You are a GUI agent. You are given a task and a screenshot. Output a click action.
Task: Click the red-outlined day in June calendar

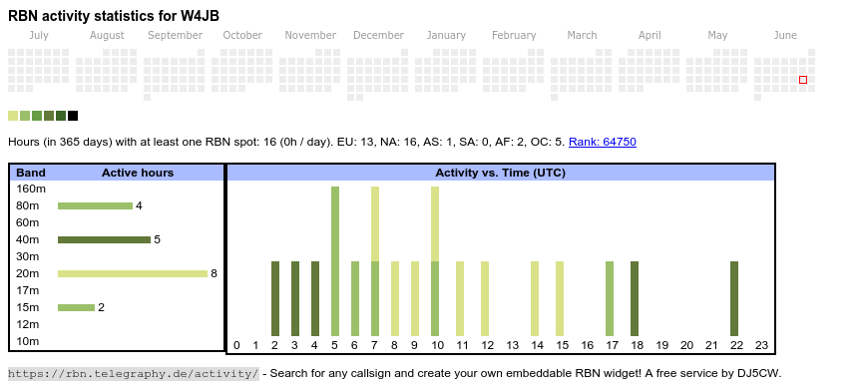click(x=803, y=80)
